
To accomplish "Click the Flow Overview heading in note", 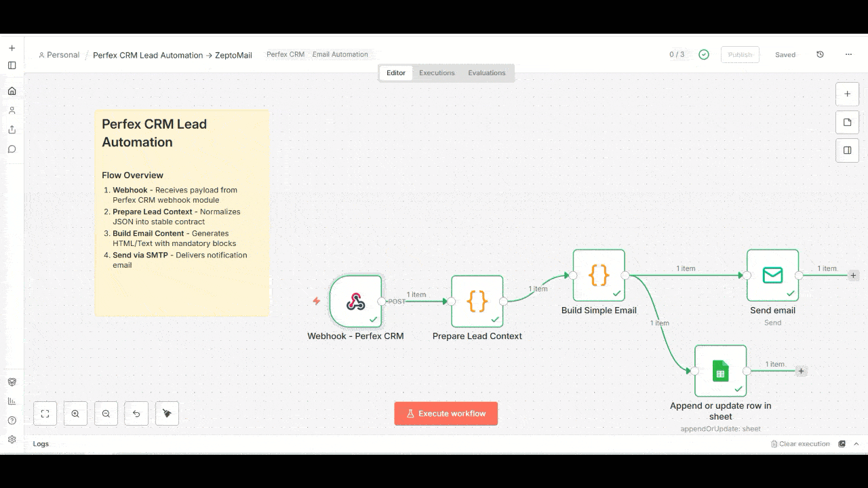I will (133, 175).
